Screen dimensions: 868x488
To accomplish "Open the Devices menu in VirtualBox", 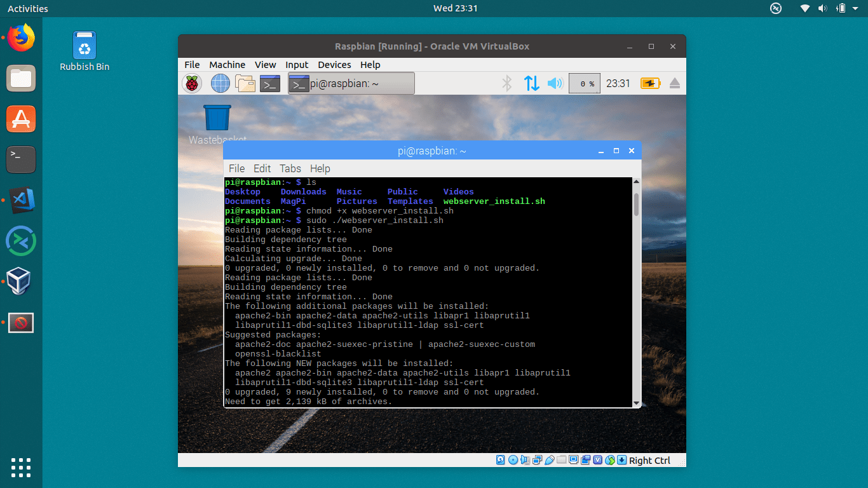I will 334,65.
